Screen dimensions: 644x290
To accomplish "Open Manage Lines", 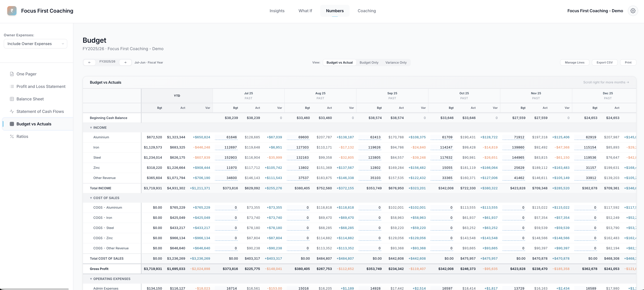I will click(x=575, y=62).
